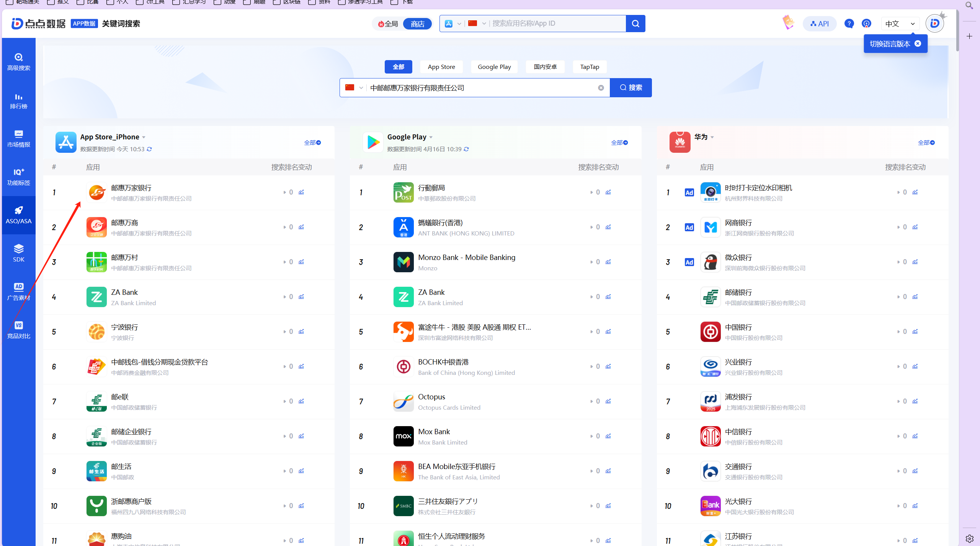Refresh App Store data update time
This screenshot has width=980, height=546.
149,149
